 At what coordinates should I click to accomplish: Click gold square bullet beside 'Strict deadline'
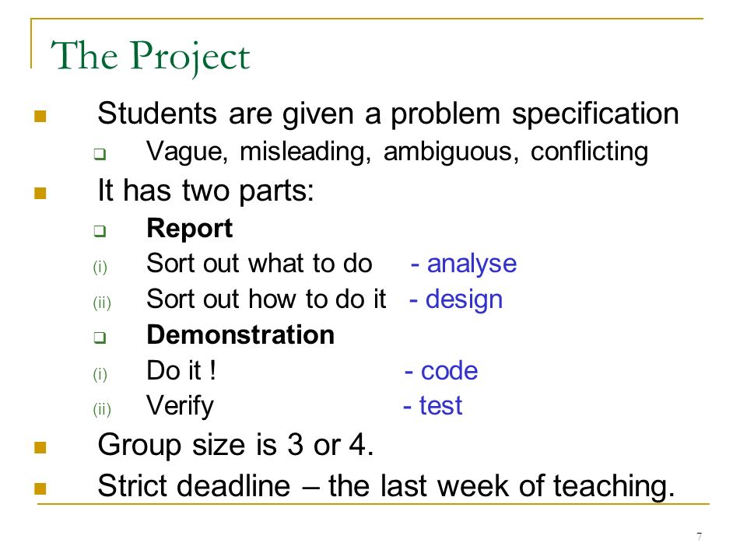pyautogui.click(x=40, y=488)
